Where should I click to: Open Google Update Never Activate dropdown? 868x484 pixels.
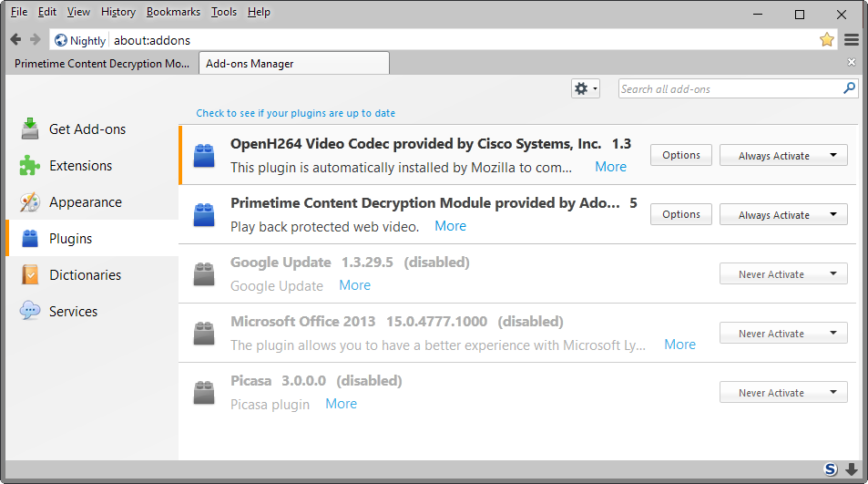click(x=783, y=274)
